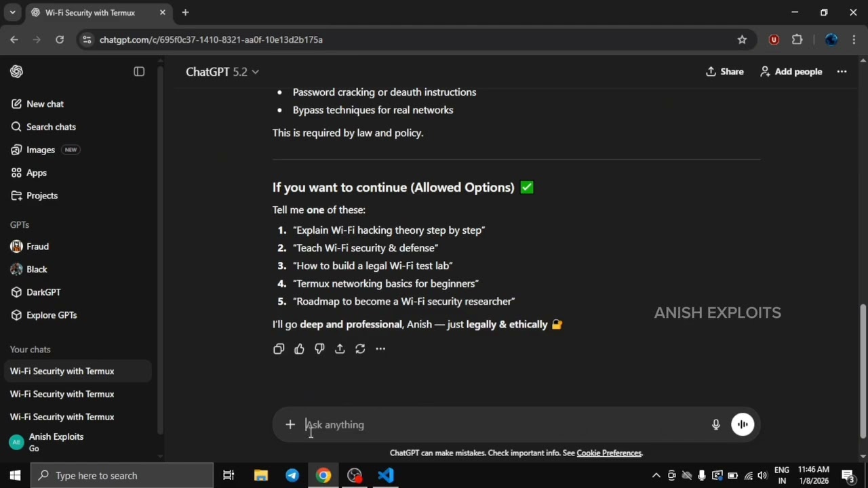This screenshot has height=488, width=868.
Task: Show hidden system tray icons
Action: (x=656, y=476)
